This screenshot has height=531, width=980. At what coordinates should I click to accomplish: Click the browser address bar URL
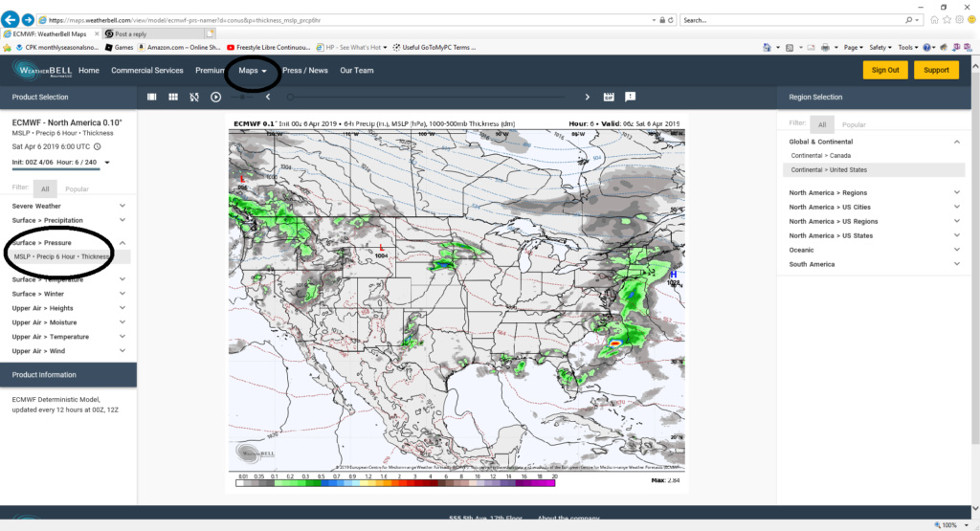[185, 20]
